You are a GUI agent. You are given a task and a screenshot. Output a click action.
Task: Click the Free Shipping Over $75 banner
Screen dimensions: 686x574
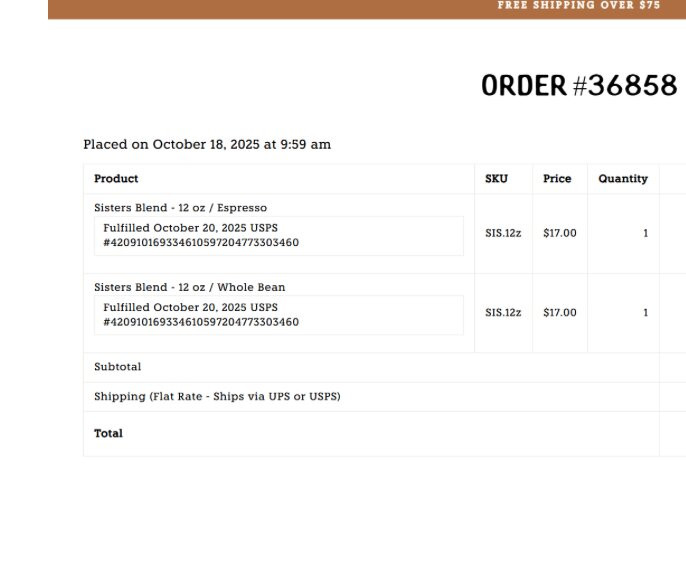[578, 5]
